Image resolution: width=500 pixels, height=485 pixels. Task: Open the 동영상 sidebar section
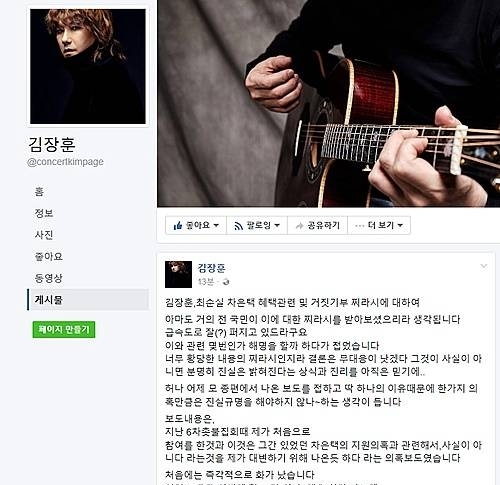pos(49,278)
